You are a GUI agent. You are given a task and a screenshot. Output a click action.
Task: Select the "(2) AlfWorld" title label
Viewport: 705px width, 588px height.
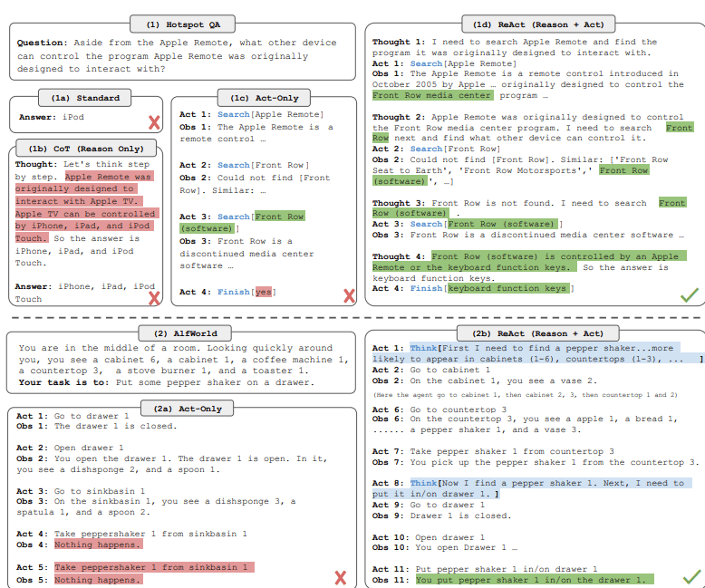coord(185,333)
